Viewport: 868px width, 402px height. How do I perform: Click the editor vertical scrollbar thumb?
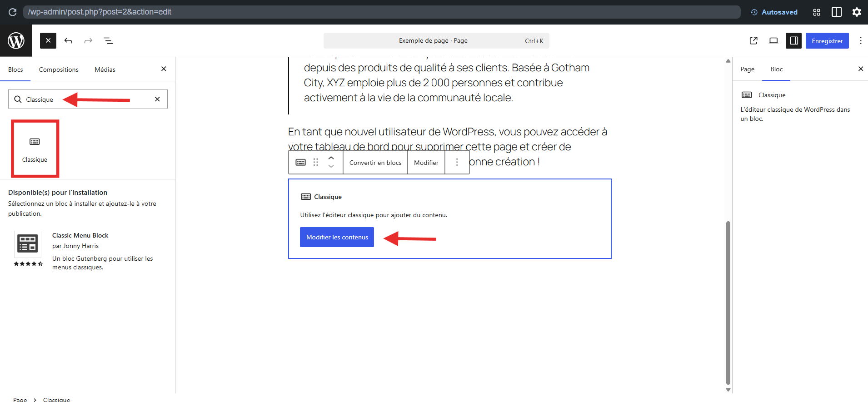point(728,303)
